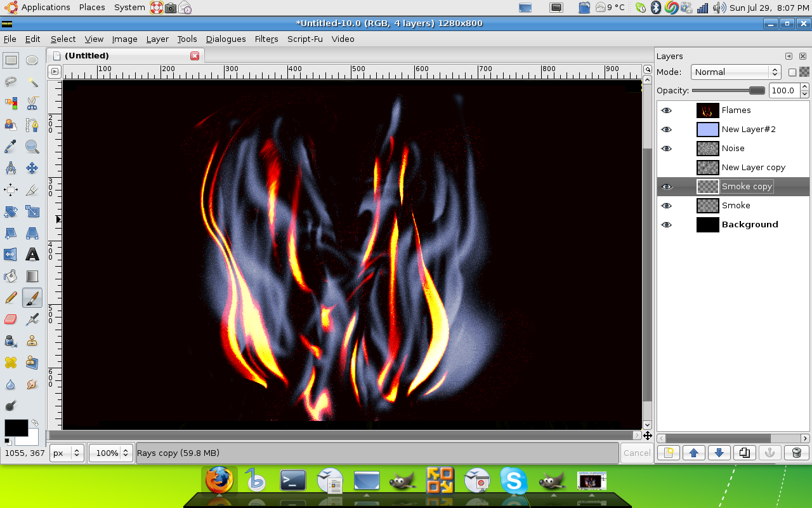Activate the Text tool
Viewport: 812px width, 508px height.
(x=32, y=255)
